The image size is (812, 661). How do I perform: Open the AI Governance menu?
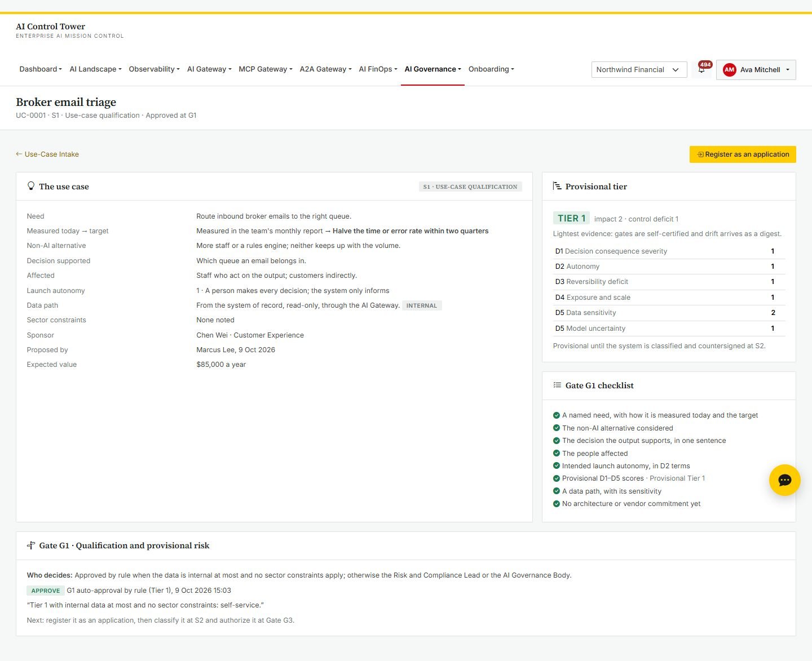[433, 69]
